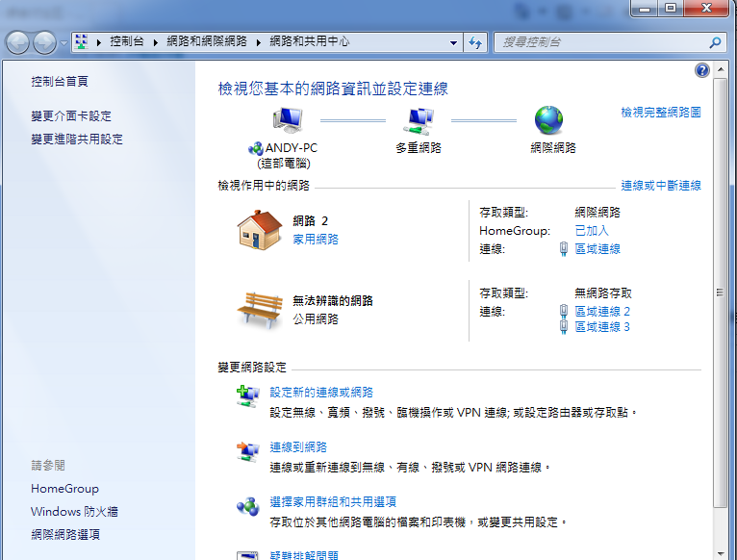The height and width of the screenshot is (560, 737).
Task: Select 網路和網際網路 in breadcrumb path
Action: (207, 42)
